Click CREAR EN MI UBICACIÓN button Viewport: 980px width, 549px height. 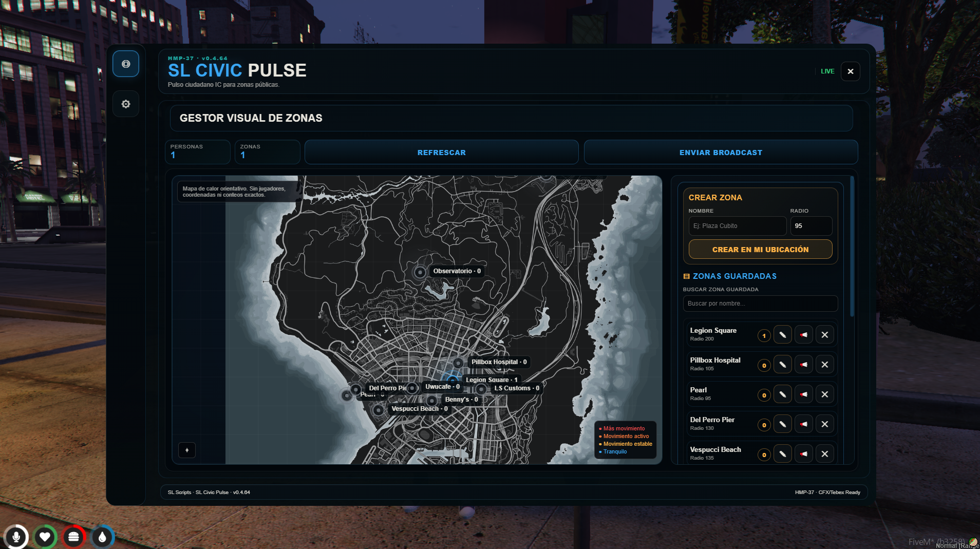pyautogui.click(x=760, y=250)
